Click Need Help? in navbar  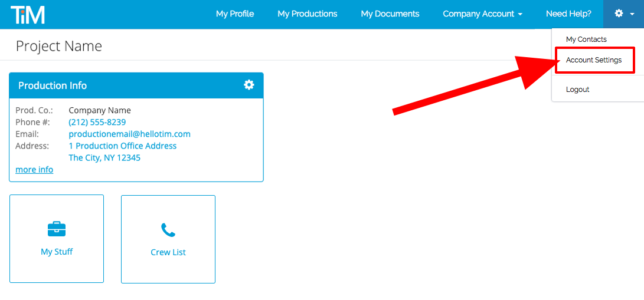coord(568,14)
